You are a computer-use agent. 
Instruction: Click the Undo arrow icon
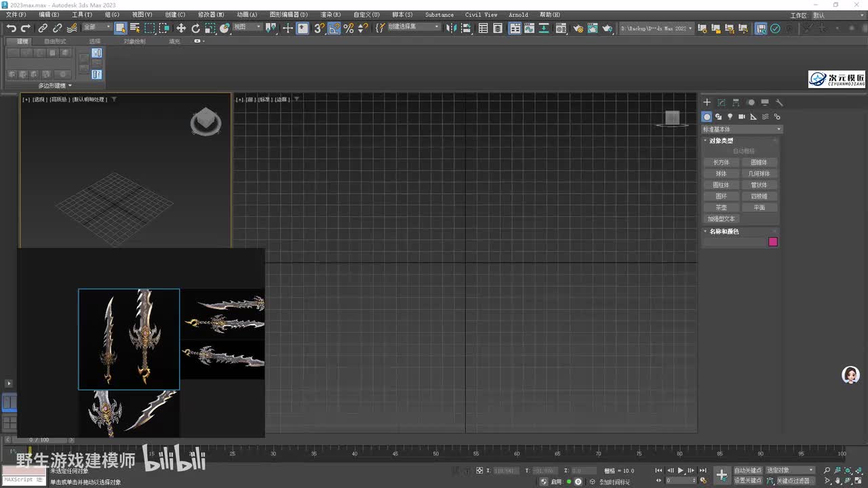(x=11, y=28)
